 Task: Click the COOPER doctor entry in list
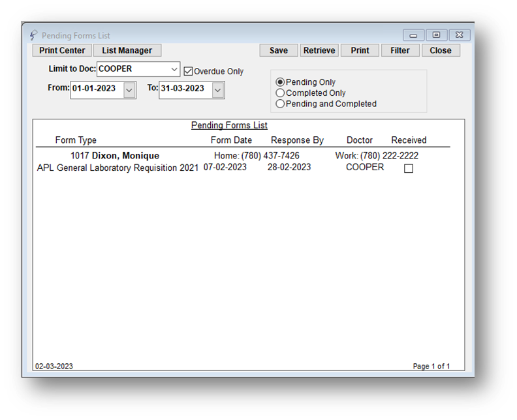(x=365, y=168)
